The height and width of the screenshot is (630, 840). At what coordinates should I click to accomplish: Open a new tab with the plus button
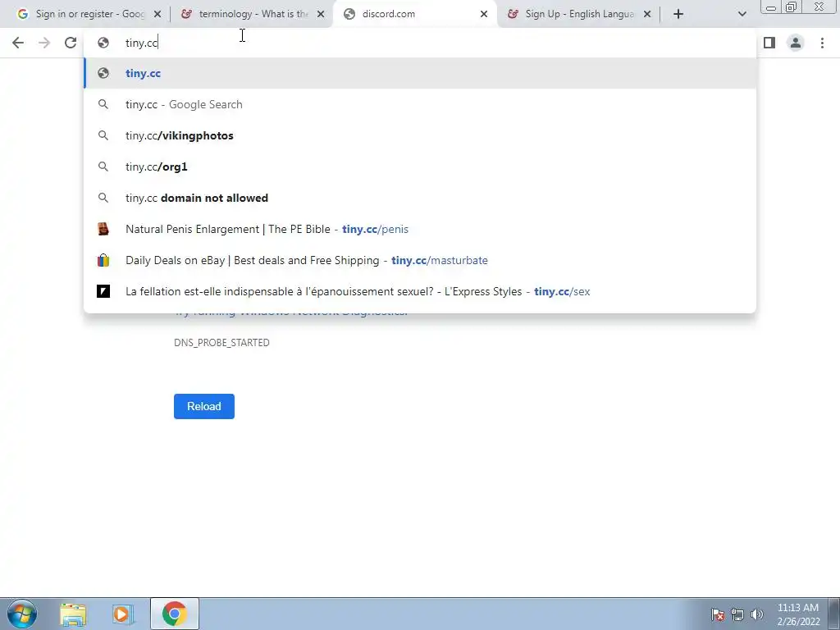coord(678,14)
